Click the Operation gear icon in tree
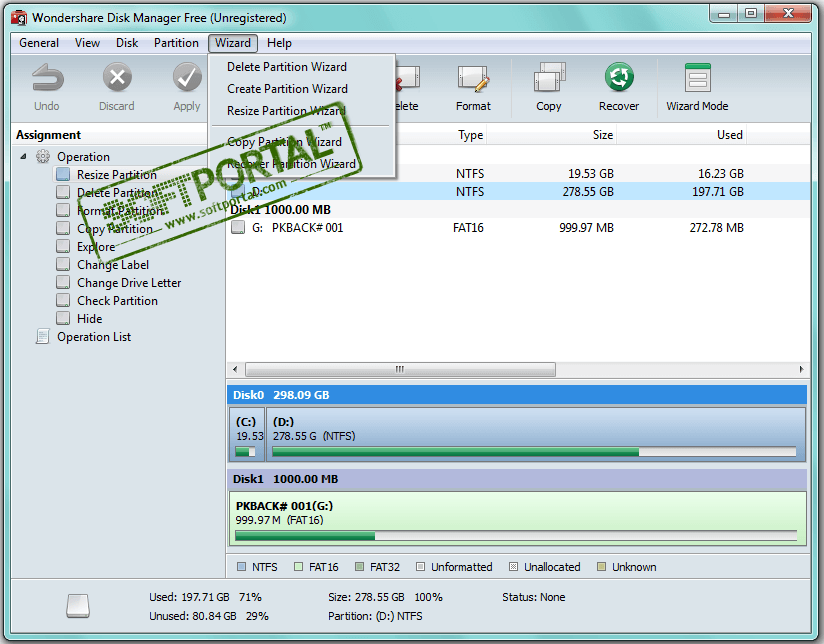824x644 pixels. tap(43, 157)
